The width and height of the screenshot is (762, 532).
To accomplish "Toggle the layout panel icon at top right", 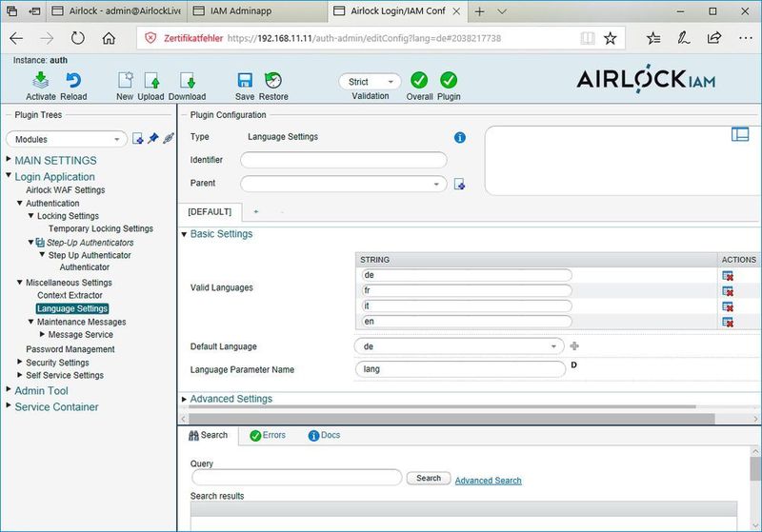I will (740, 134).
